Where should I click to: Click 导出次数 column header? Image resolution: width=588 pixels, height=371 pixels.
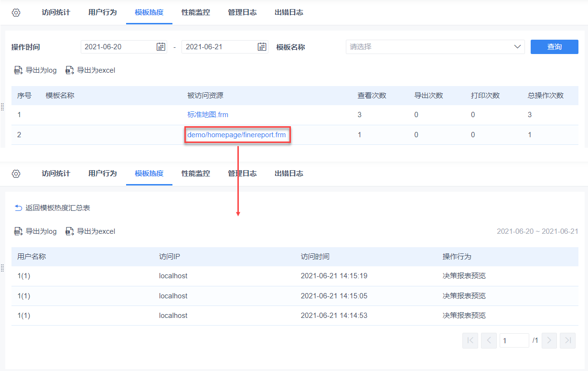(429, 96)
